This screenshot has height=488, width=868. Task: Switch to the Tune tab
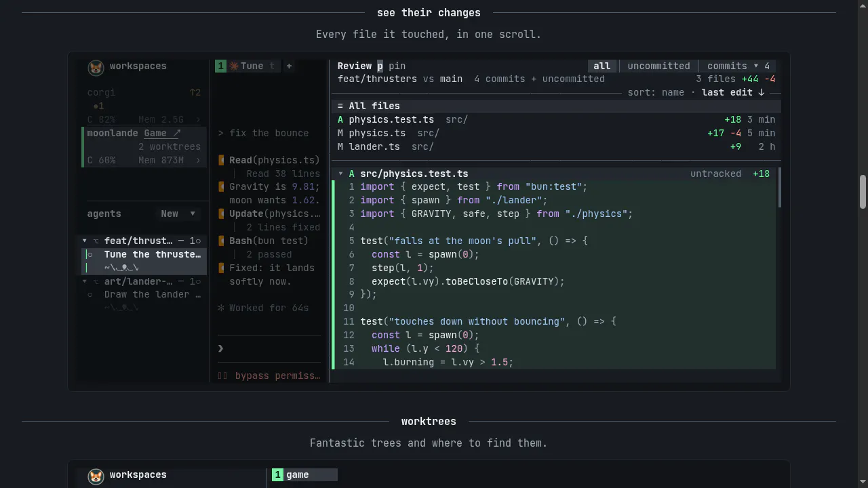246,66
